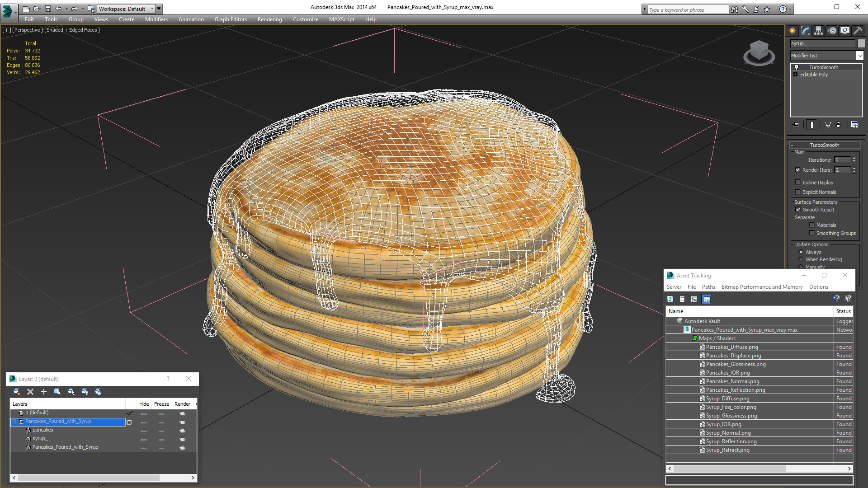Click Create New Layer icon in Layer dialog
The image size is (868, 488).
coord(16,392)
